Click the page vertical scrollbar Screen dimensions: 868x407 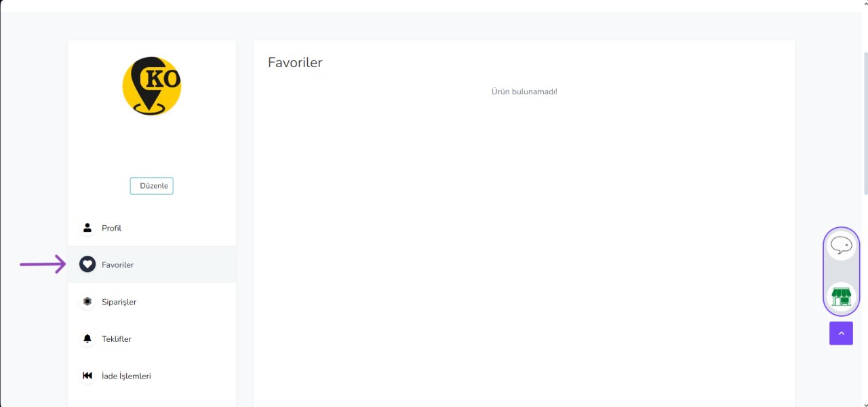(x=865, y=122)
